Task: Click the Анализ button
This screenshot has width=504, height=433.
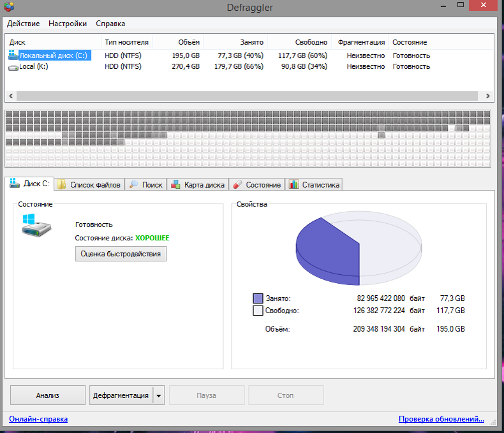Action: coord(48,395)
